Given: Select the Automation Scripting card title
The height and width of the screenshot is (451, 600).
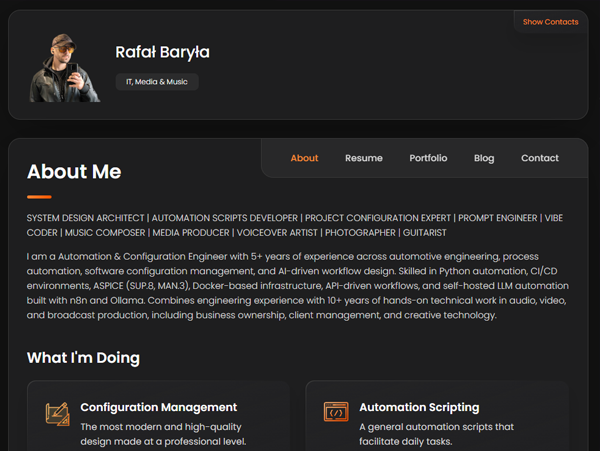Looking at the screenshot, I should point(419,407).
